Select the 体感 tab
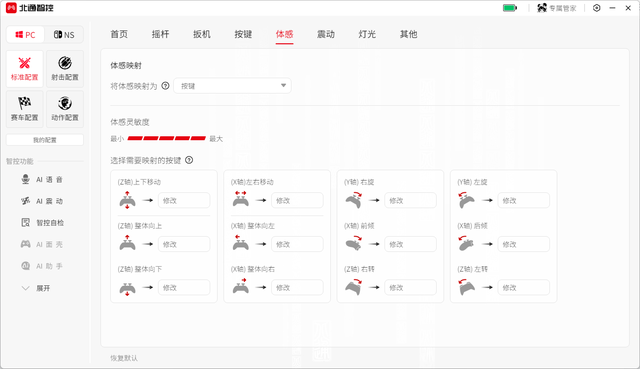 (x=284, y=34)
